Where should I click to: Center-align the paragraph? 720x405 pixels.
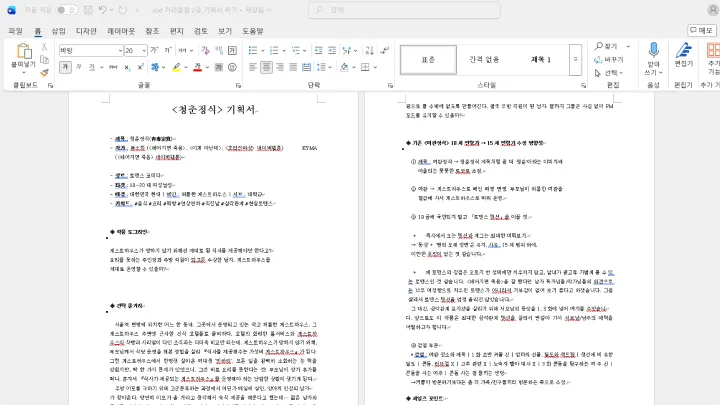(266, 68)
